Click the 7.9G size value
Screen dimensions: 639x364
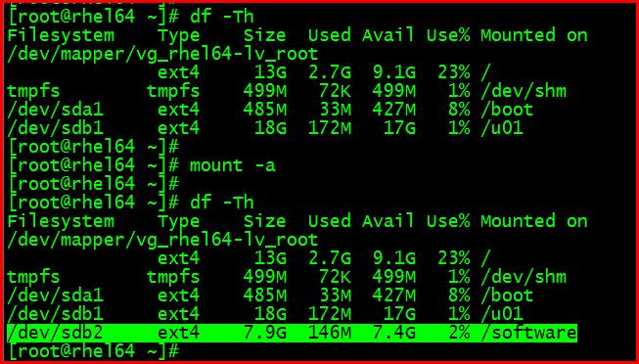265,333
